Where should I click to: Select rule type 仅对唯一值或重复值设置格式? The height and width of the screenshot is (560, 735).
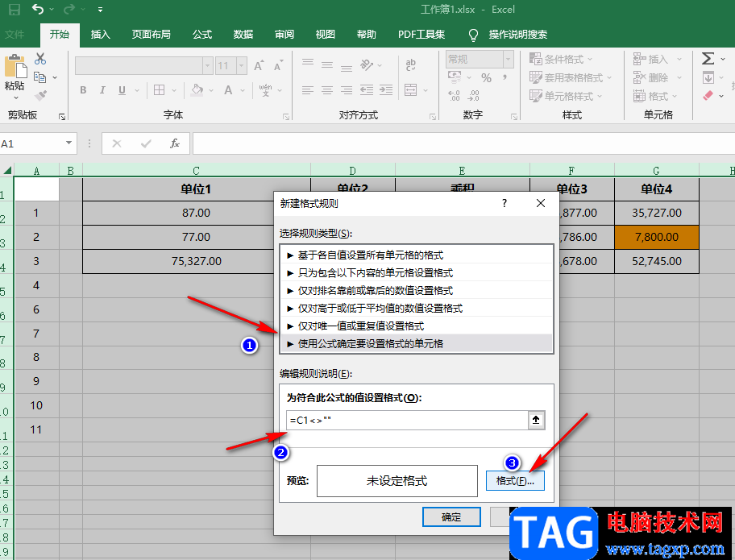click(x=416, y=326)
